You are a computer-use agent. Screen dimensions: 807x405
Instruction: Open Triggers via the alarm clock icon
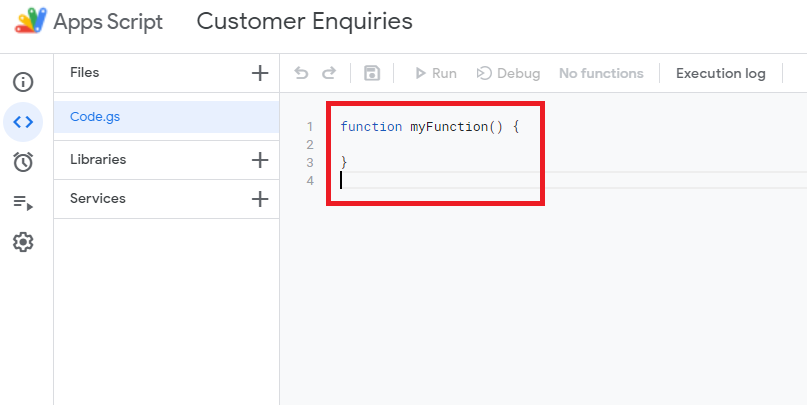(x=23, y=162)
